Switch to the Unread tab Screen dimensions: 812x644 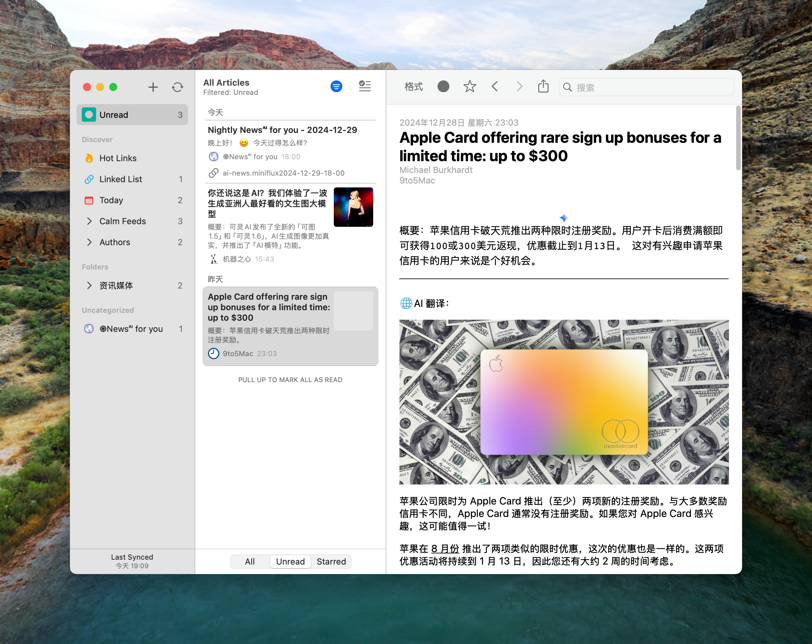pyautogui.click(x=290, y=561)
